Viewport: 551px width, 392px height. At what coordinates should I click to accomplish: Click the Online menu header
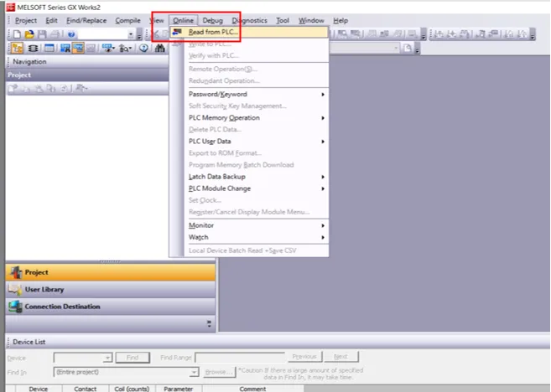(x=183, y=20)
